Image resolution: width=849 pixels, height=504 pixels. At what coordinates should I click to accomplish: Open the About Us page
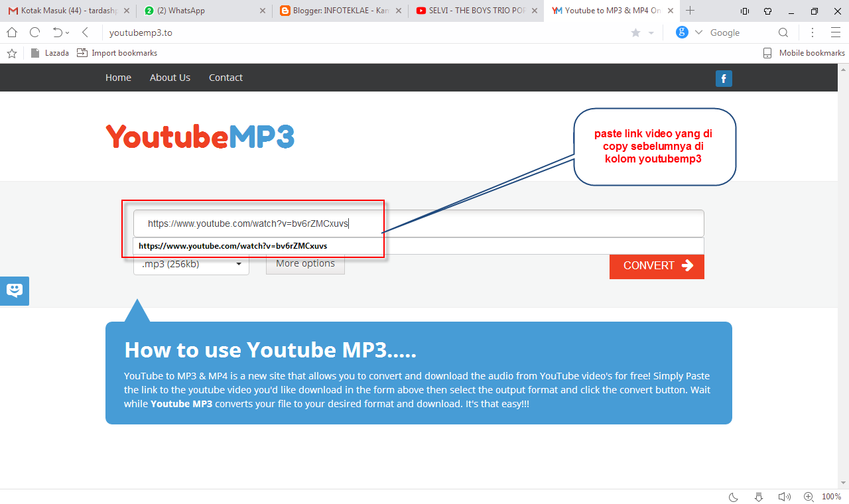[170, 78]
